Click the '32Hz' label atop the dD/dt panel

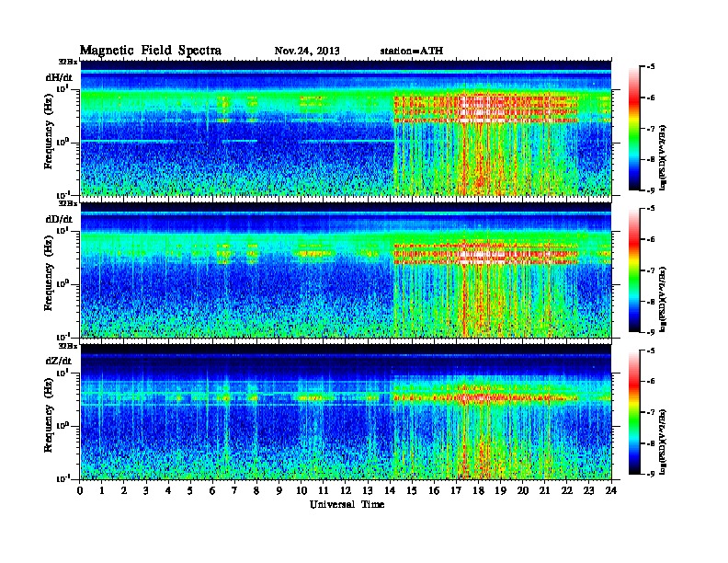[x=68, y=203]
